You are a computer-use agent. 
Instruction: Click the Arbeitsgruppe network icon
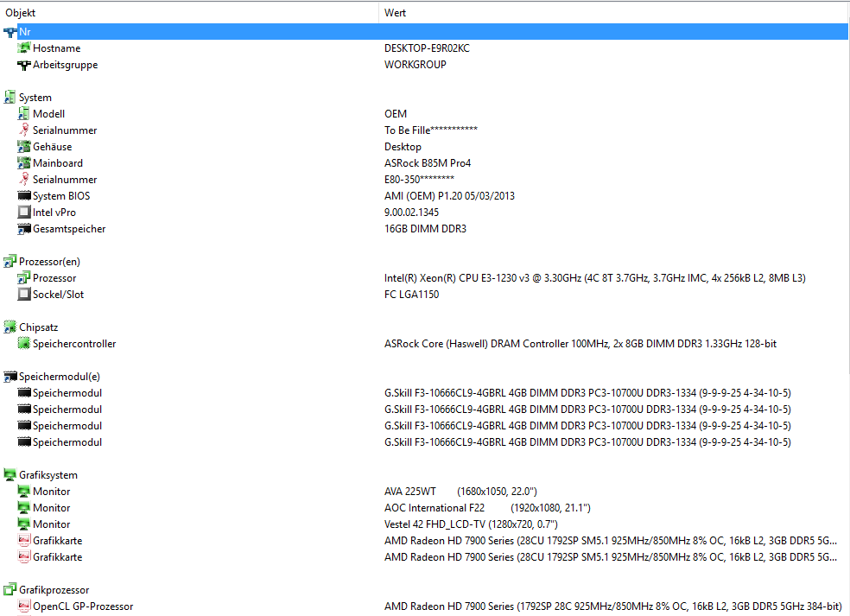coord(24,65)
